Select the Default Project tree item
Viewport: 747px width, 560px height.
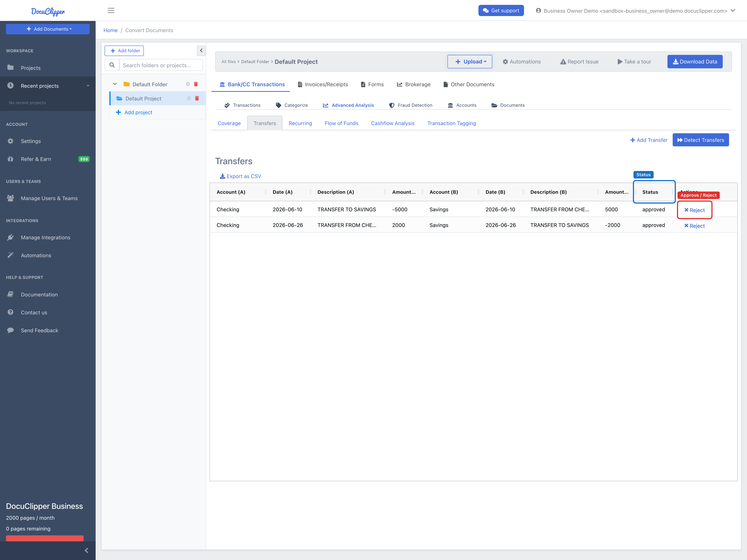click(x=143, y=99)
